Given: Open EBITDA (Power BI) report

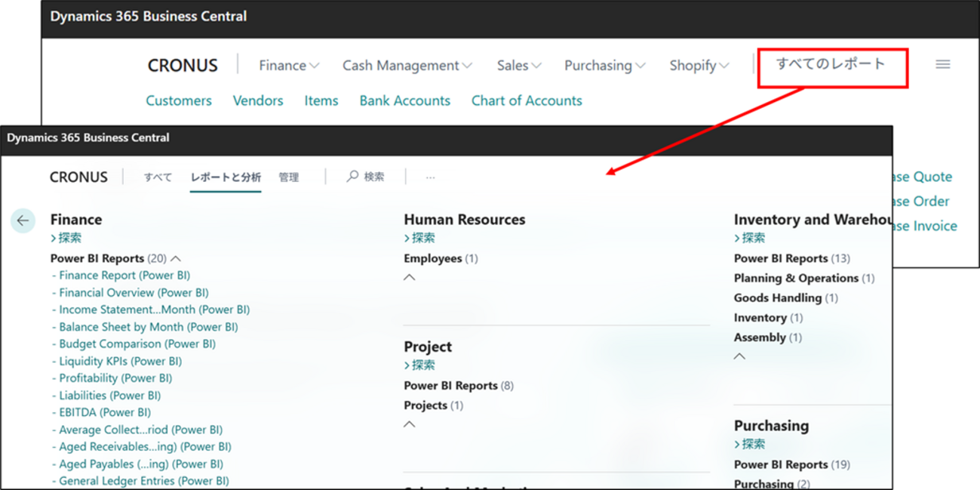Looking at the screenshot, I should coord(105,412).
